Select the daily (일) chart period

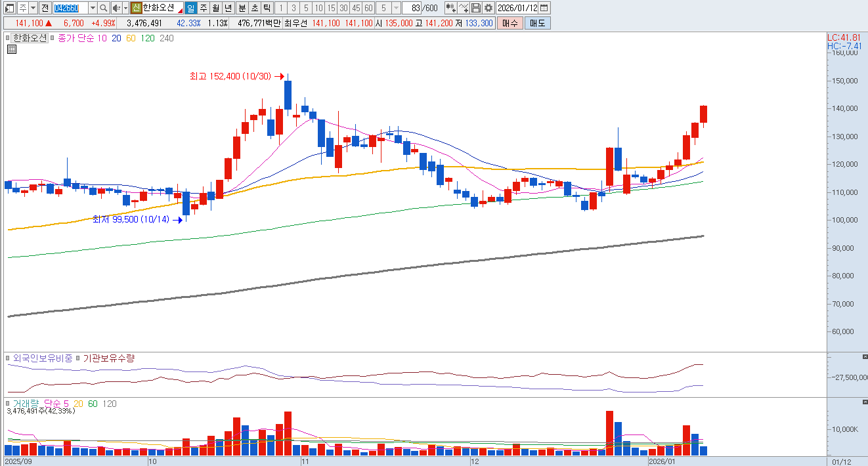tap(190, 8)
